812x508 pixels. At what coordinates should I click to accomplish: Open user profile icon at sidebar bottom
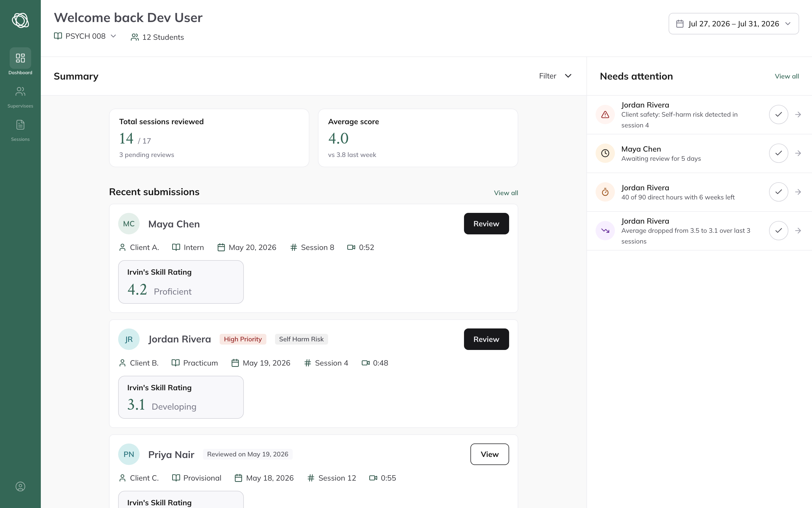20,486
